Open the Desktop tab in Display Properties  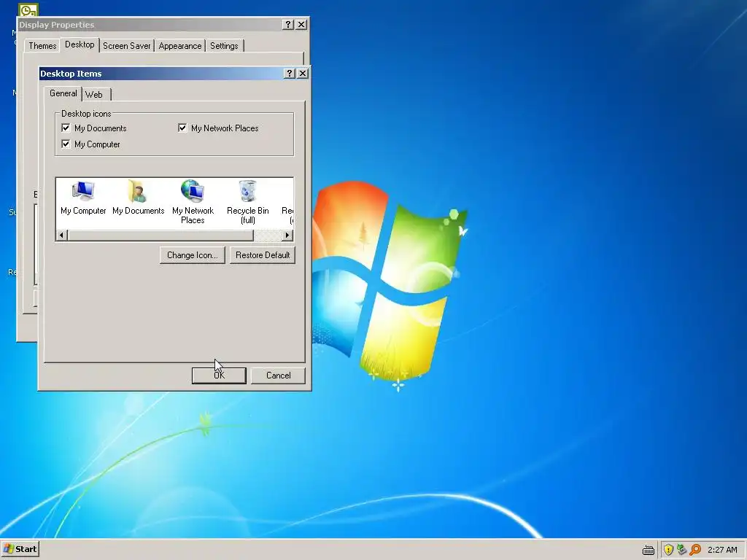click(80, 44)
